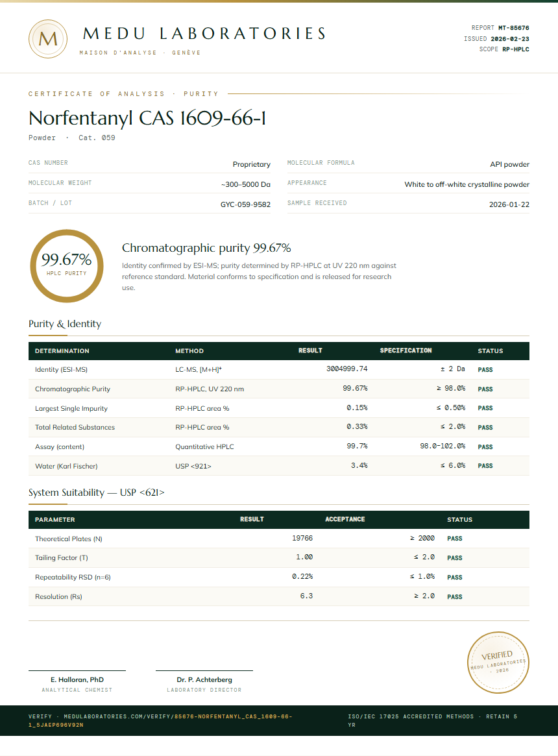Click the PARAMETER column header

tap(55, 520)
